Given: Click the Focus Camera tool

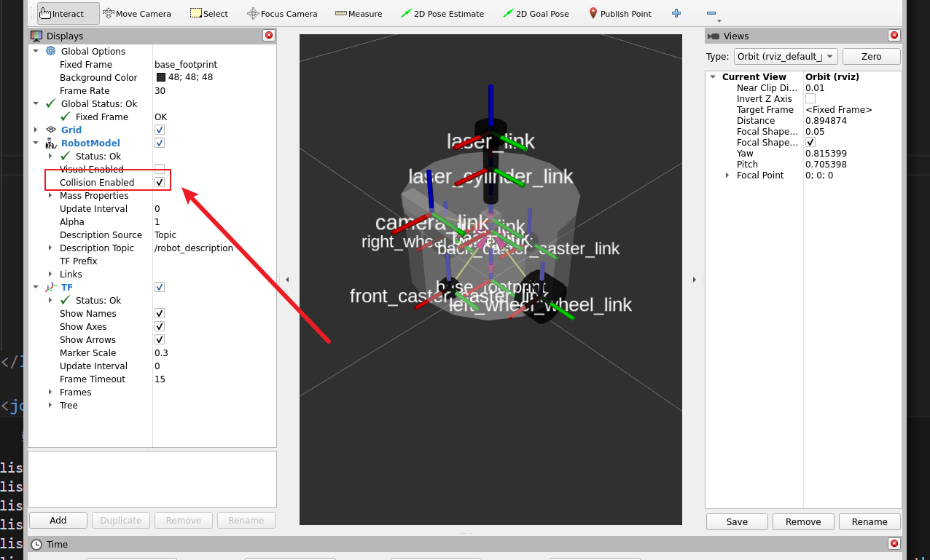Looking at the screenshot, I should click(282, 13).
